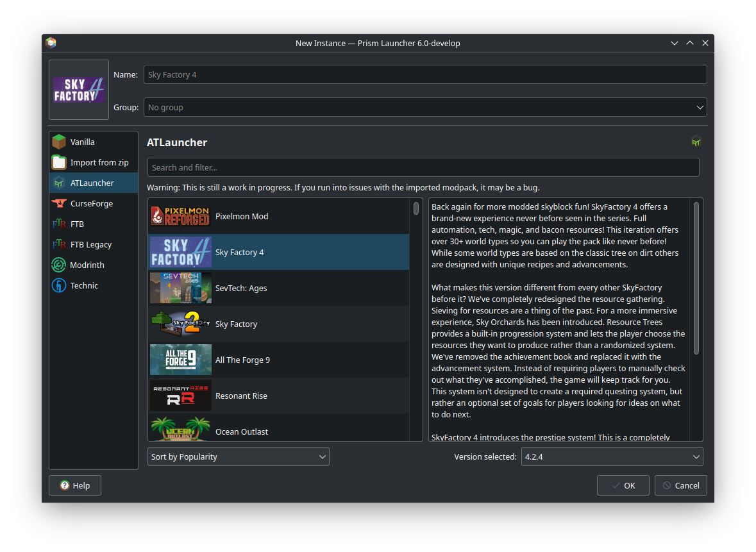
Task: Open the Version selected 4.2.4 dropdown
Action: pos(612,456)
